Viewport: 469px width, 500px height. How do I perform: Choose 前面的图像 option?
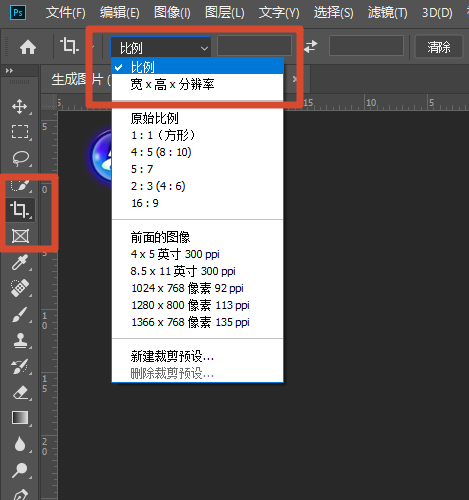tap(197, 237)
